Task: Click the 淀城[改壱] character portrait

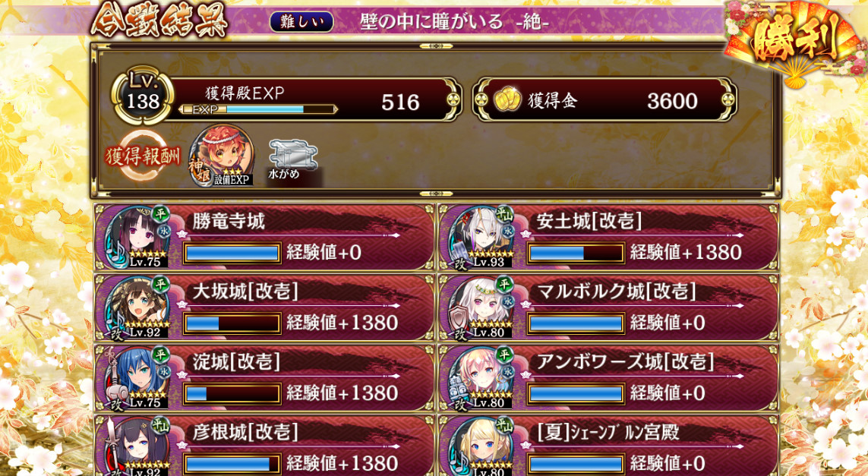Action: click(137, 378)
